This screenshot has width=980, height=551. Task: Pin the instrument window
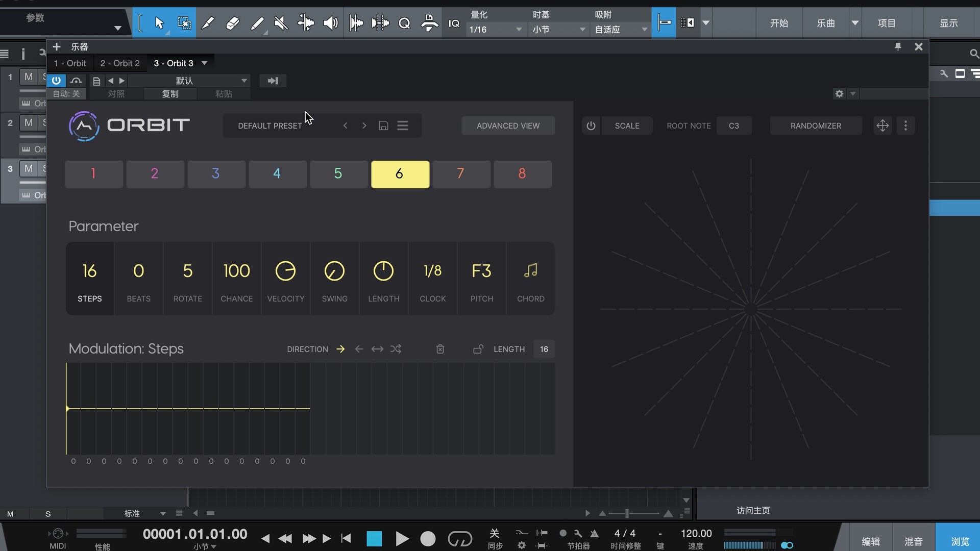click(x=898, y=47)
